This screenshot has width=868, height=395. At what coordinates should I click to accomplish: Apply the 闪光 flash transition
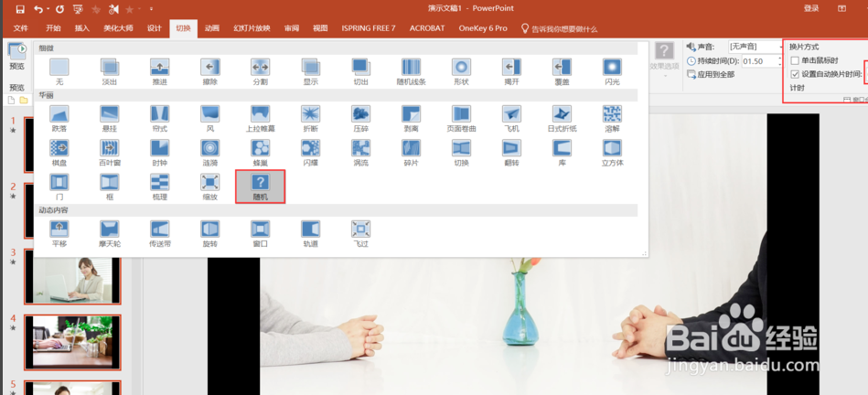[612, 72]
